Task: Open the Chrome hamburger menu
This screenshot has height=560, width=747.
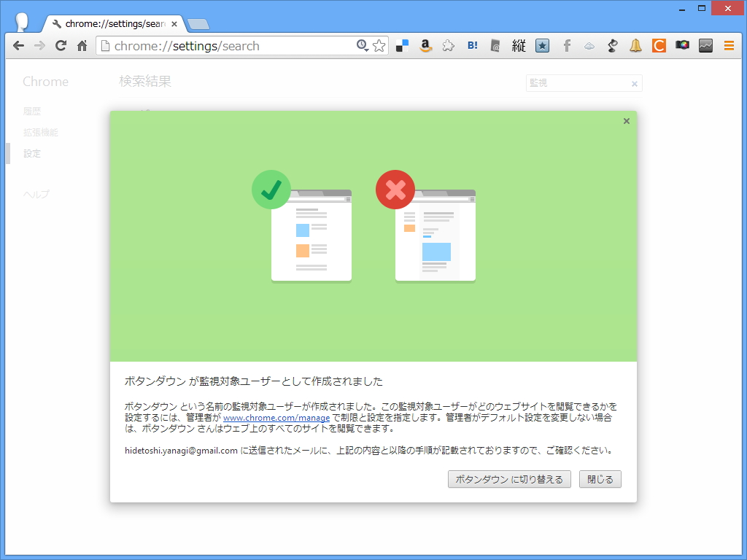Action: (729, 45)
